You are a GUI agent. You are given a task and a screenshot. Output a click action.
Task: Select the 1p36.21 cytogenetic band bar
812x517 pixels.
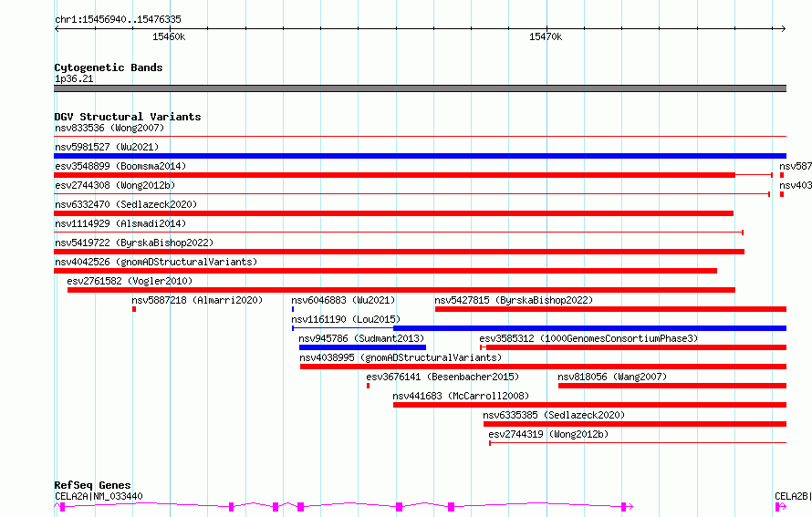(x=420, y=88)
